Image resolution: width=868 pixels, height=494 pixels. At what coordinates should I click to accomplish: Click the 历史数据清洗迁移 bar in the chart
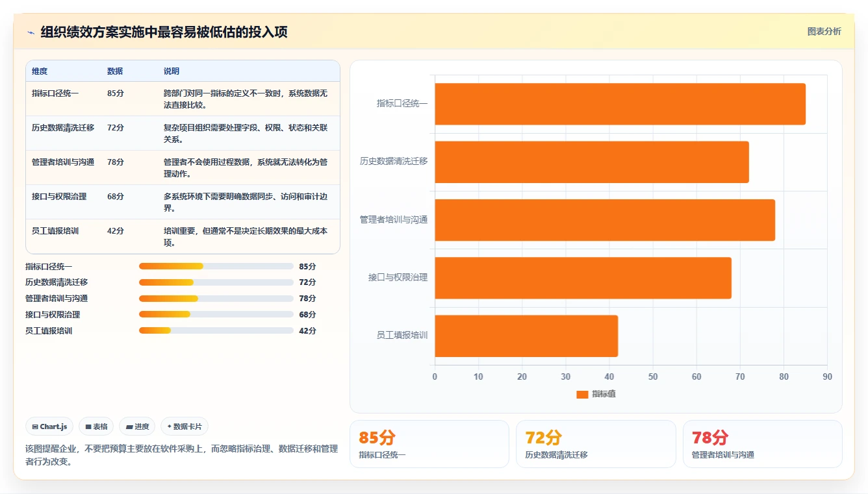click(592, 162)
